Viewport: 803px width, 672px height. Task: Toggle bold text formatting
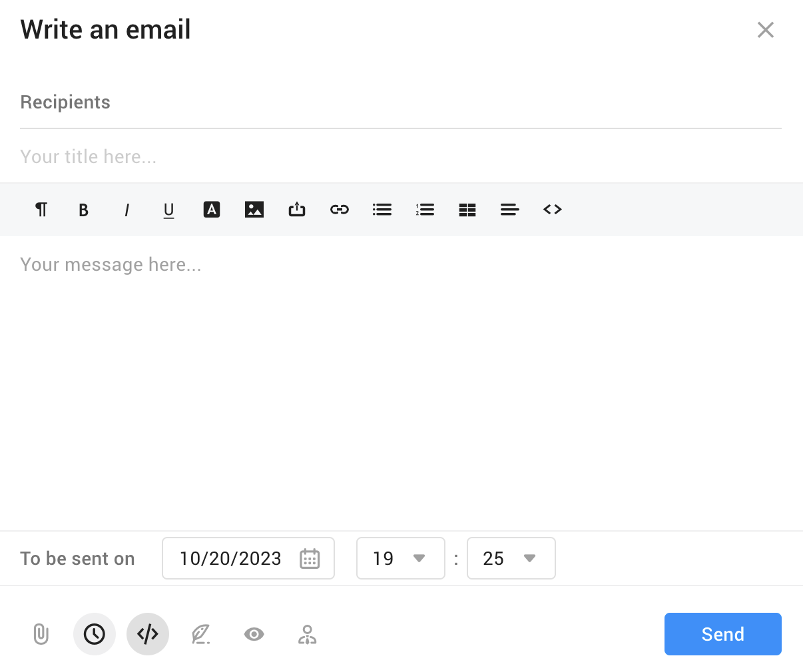click(84, 210)
